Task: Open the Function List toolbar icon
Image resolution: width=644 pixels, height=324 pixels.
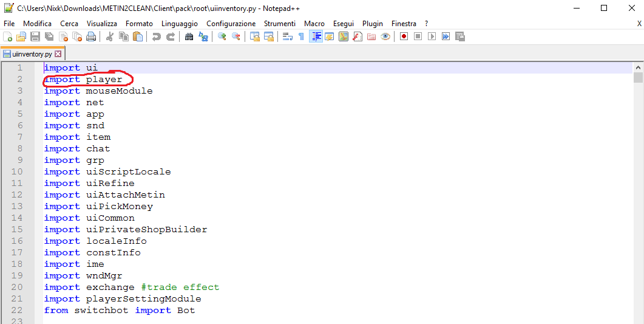Action: [358, 36]
